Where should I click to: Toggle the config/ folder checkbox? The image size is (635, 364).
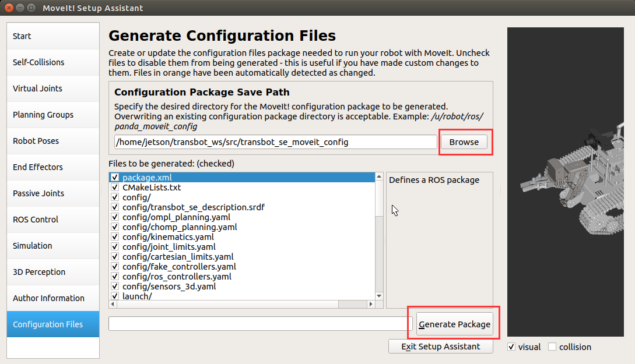click(115, 197)
